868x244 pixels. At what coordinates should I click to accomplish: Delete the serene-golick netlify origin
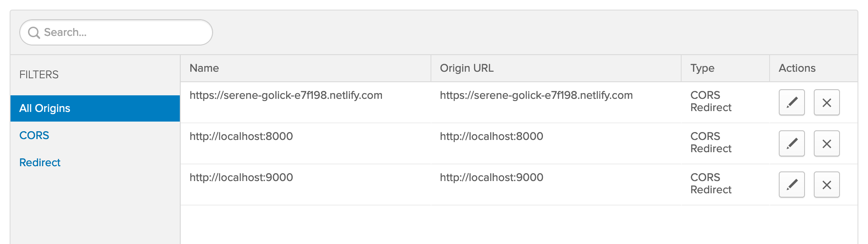826,102
